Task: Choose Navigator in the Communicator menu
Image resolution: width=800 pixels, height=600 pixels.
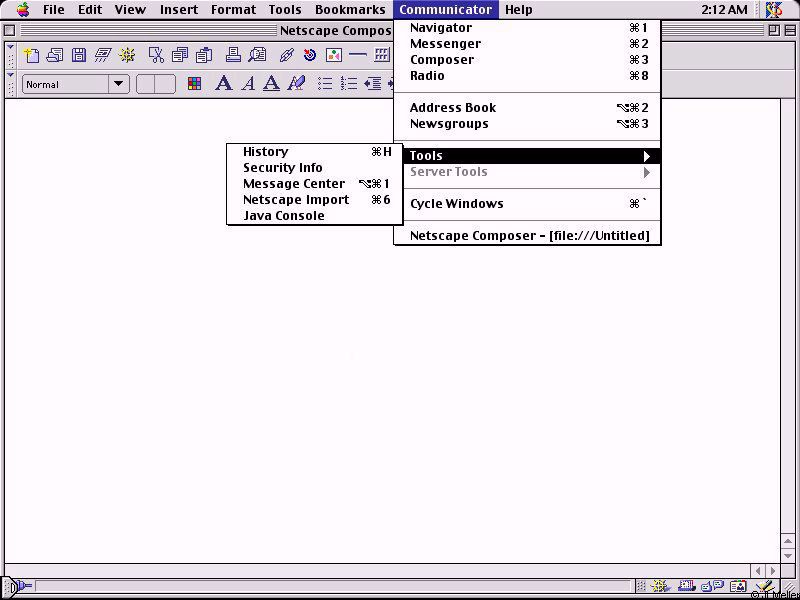Action: (x=528, y=28)
